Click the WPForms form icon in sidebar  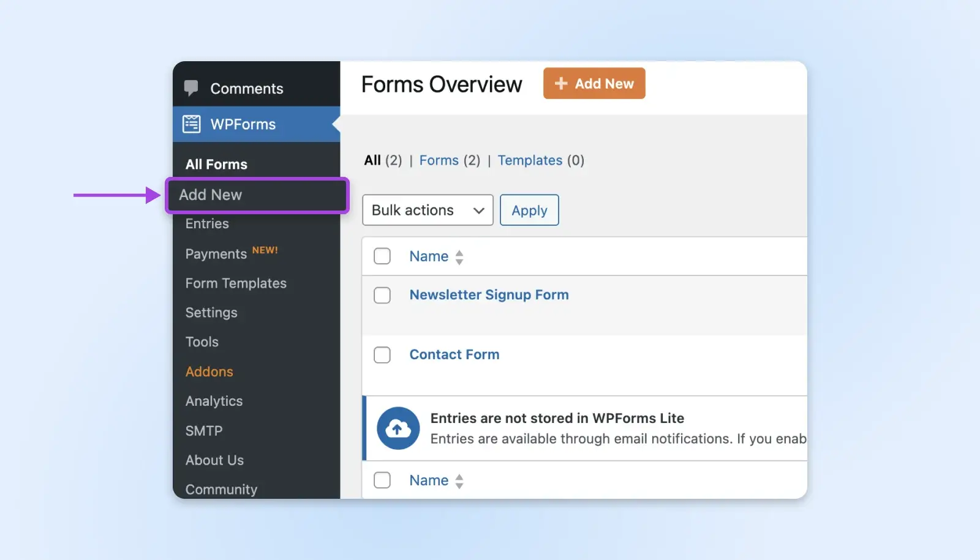tap(192, 124)
